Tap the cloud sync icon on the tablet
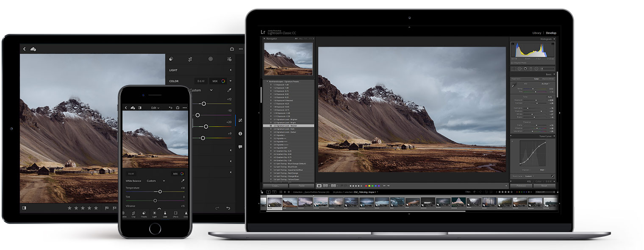Screen dimensions: 644x250 tap(34, 49)
